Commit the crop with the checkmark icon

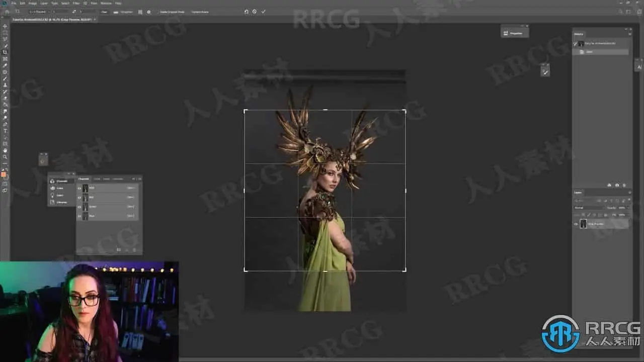[x=263, y=12]
